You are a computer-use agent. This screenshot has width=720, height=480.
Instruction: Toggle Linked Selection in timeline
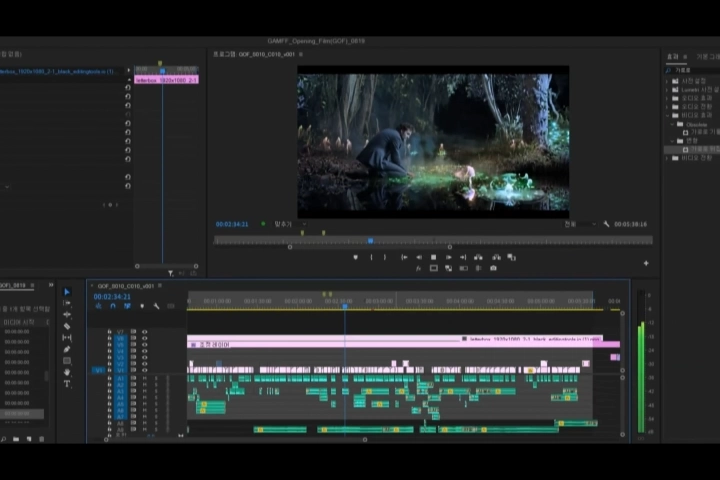click(x=127, y=306)
